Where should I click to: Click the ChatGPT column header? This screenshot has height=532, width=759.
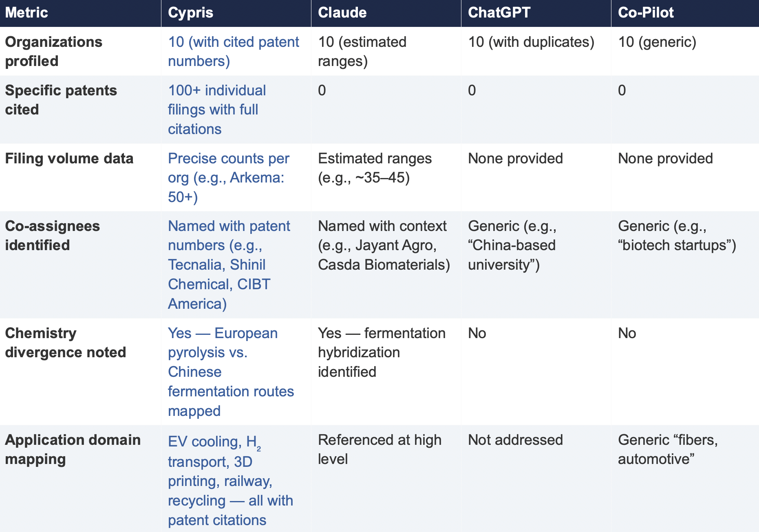click(499, 13)
